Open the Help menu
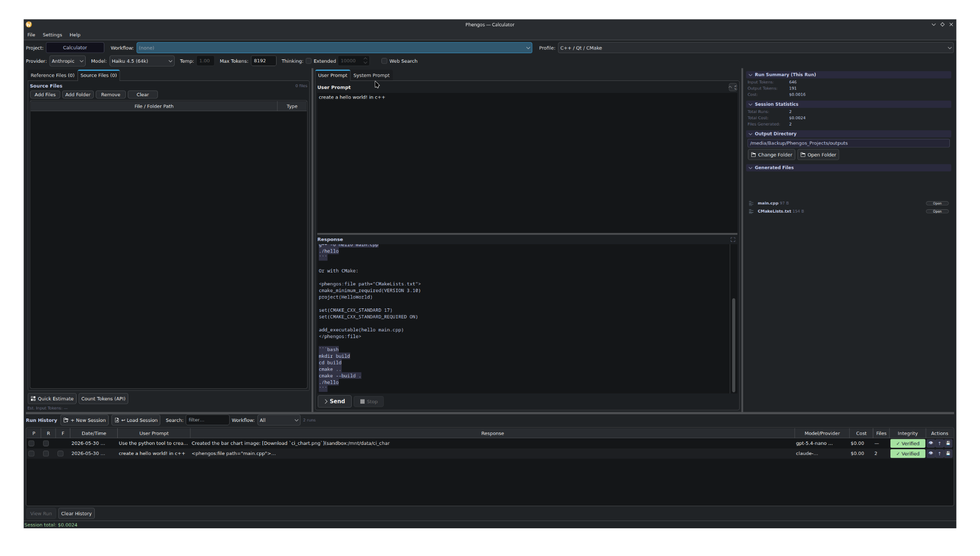Viewport: 980px width, 556px height. pyautogui.click(x=75, y=35)
